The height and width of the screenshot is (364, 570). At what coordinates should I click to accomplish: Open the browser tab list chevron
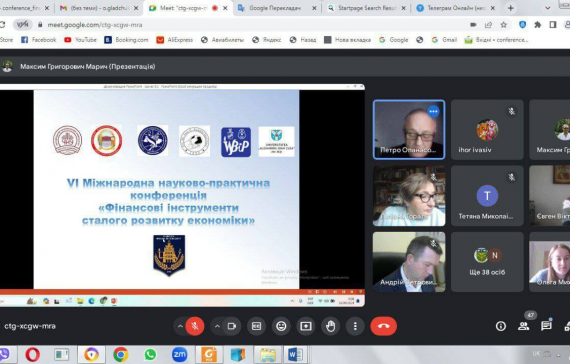pos(547,8)
